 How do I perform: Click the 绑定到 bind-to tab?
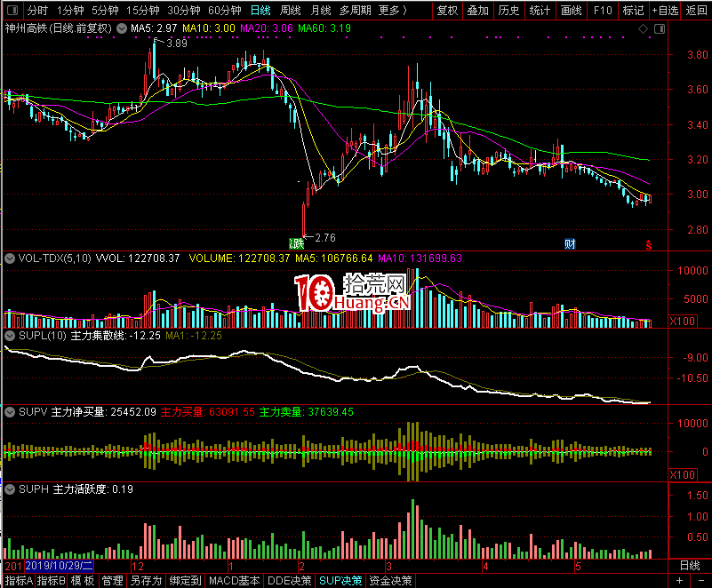(185, 581)
